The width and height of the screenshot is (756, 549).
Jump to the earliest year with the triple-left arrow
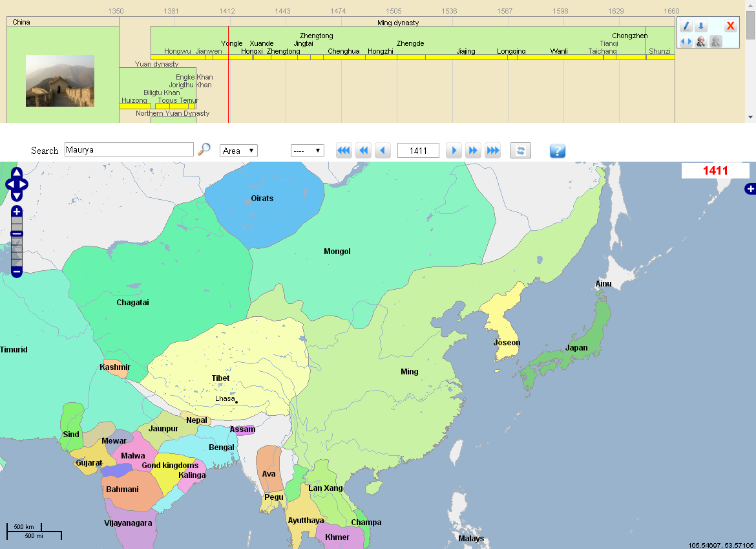click(343, 150)
